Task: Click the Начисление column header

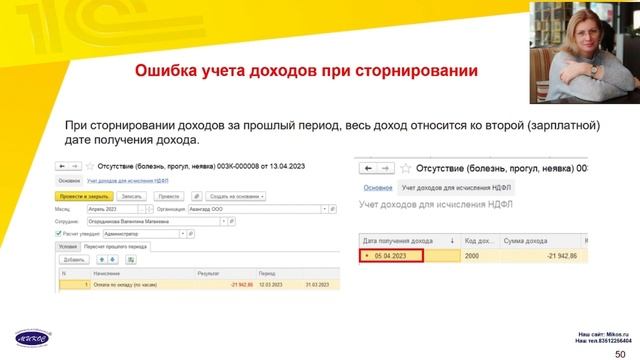Action: pyautogui.click(x=143, y=273)
